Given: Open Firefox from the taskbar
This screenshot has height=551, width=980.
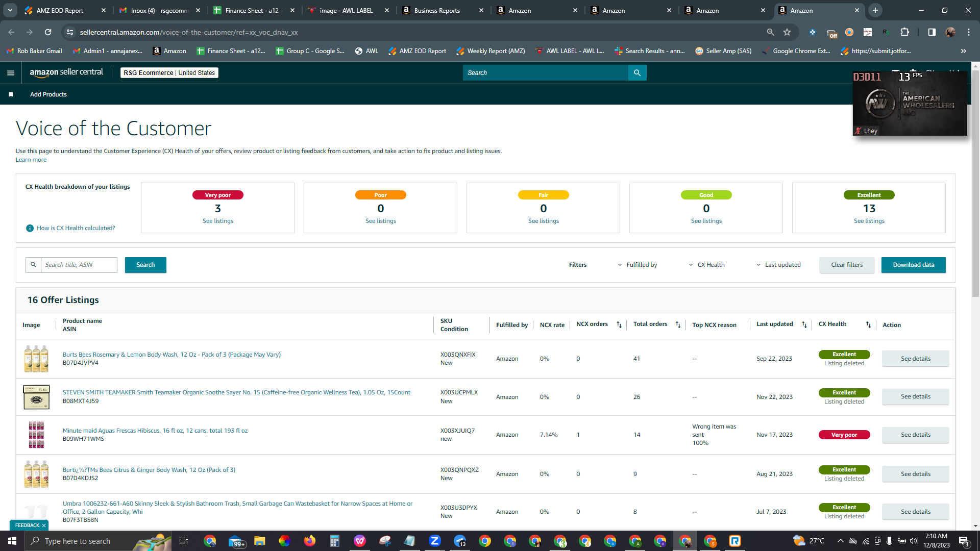Looking at the screenshot, I should pos(310,541).
